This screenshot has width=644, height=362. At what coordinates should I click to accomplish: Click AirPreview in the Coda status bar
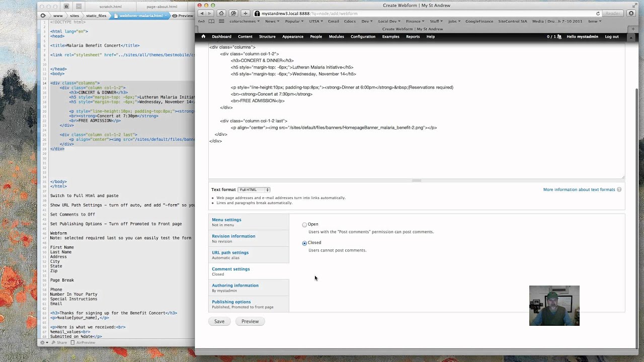coord(83,342)
